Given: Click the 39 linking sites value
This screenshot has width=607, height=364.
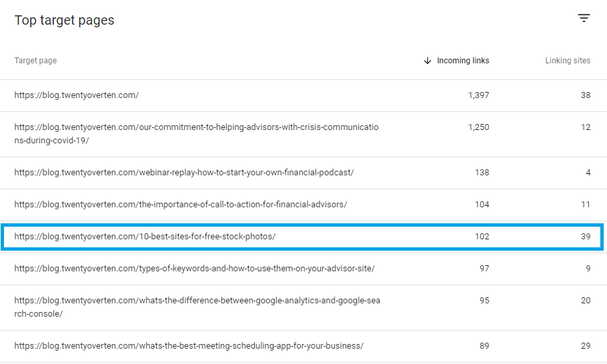Looking at the screenshot, I should tap(585, 237).
